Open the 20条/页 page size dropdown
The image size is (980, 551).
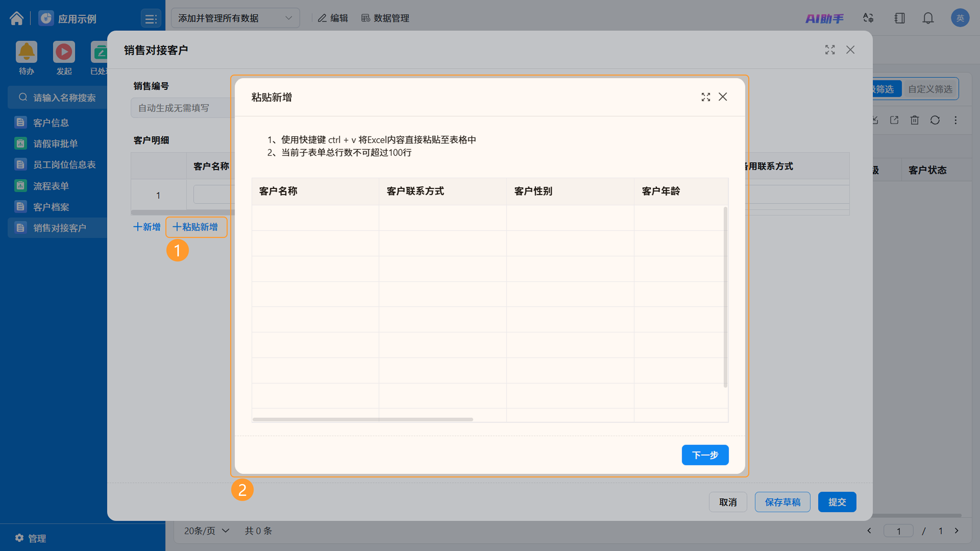[x=206, y=531]
